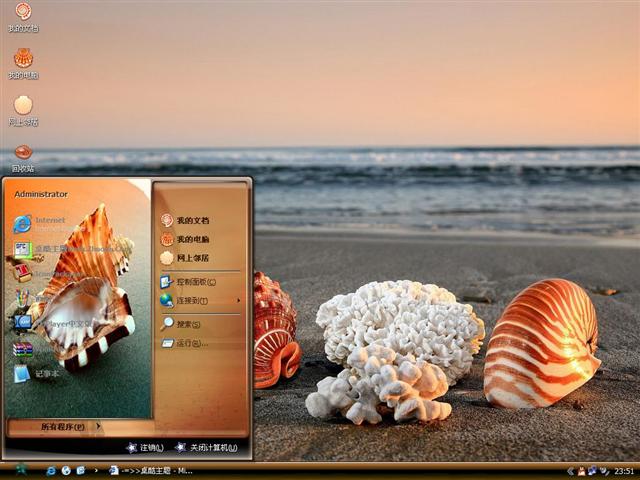Open 我的文档 desktop shell icon
640x480 pixels.
point(22,13)
